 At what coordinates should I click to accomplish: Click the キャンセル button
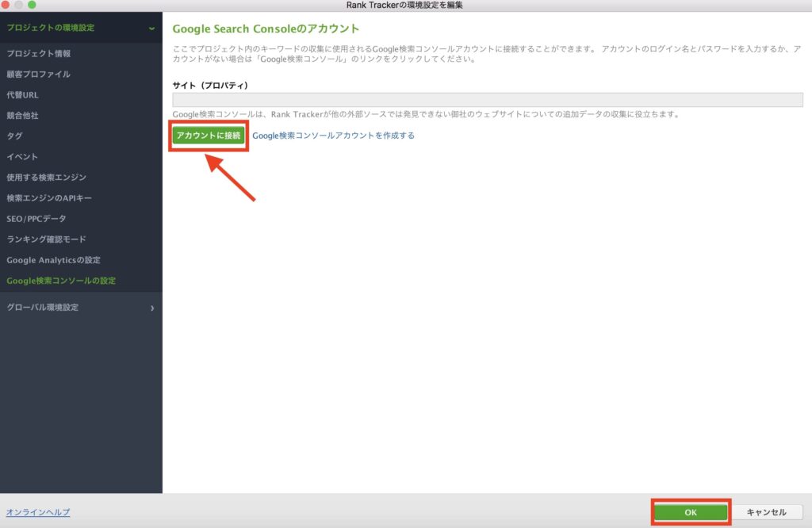pyautogui.click(x=767, y=512)
